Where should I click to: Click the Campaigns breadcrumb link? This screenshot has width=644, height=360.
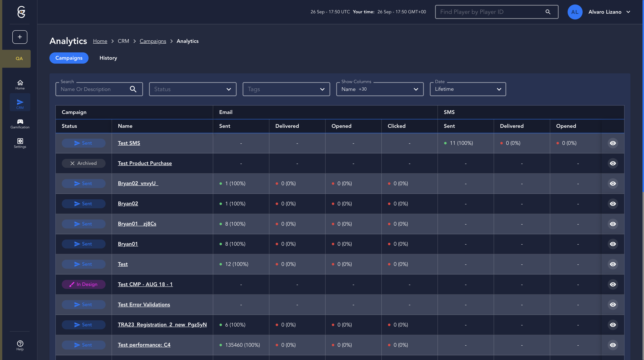153,41
